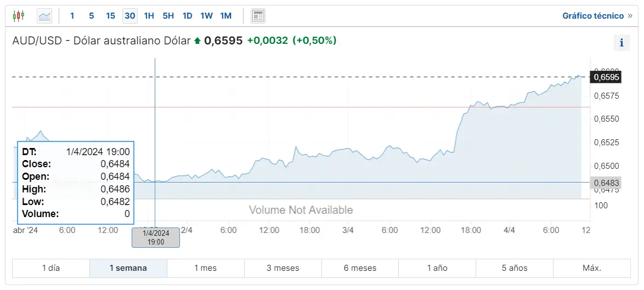Image resolution: width=644 pixels, height=290 pixels.
Task: Switch to the 1 mes range
Action: (x=206, y=268)
